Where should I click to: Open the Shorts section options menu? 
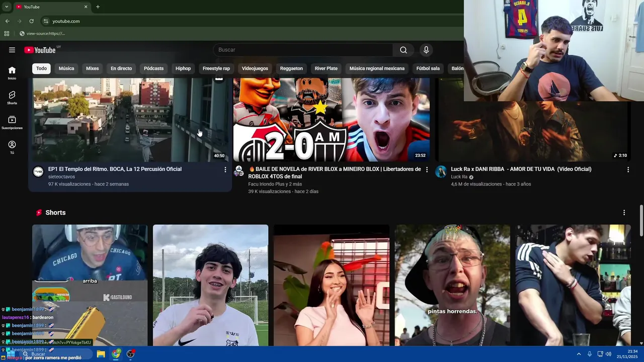(x=624, y=213)
